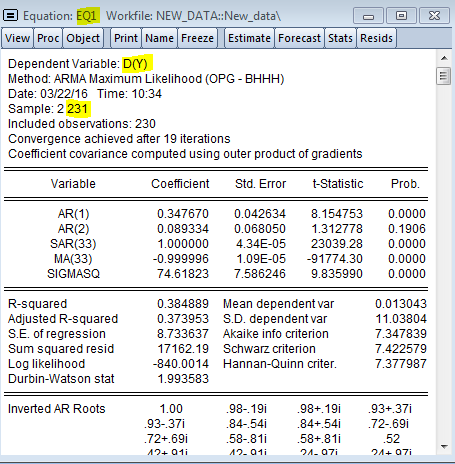Click the AR(1) coefficient value
455x464 pixels.
click(183, 214)
